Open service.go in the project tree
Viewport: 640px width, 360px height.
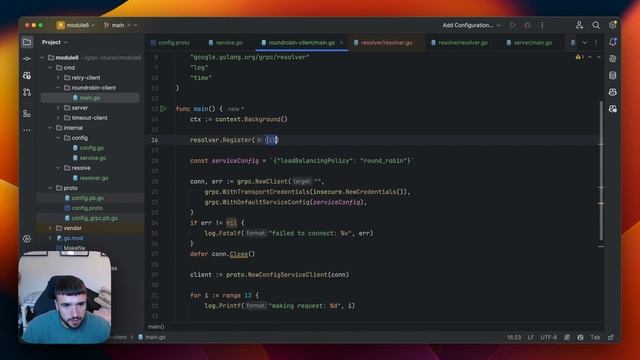(93, 158)
